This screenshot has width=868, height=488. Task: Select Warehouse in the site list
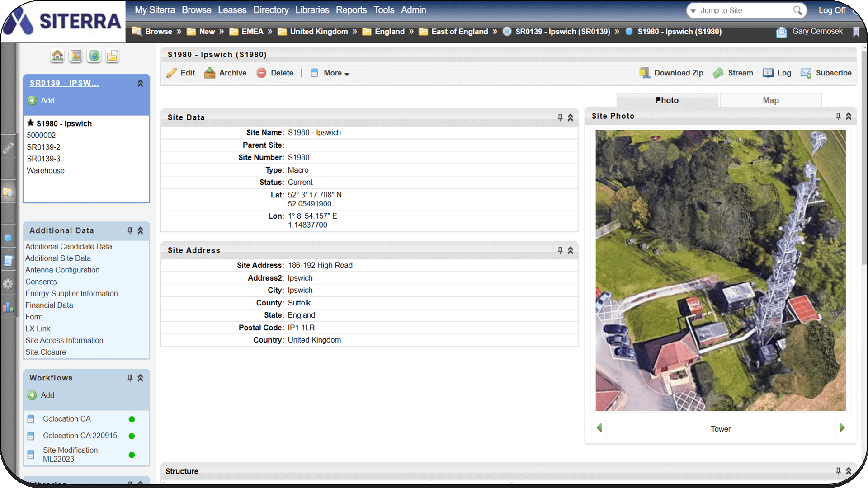[x=46, y=170]
